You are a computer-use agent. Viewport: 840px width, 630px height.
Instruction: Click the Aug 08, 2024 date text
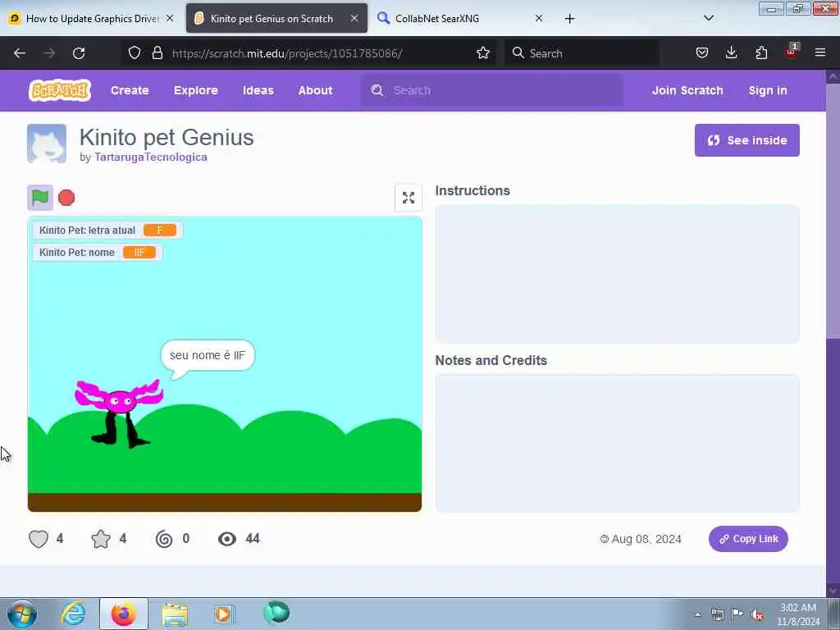click(x=646, y=539)
